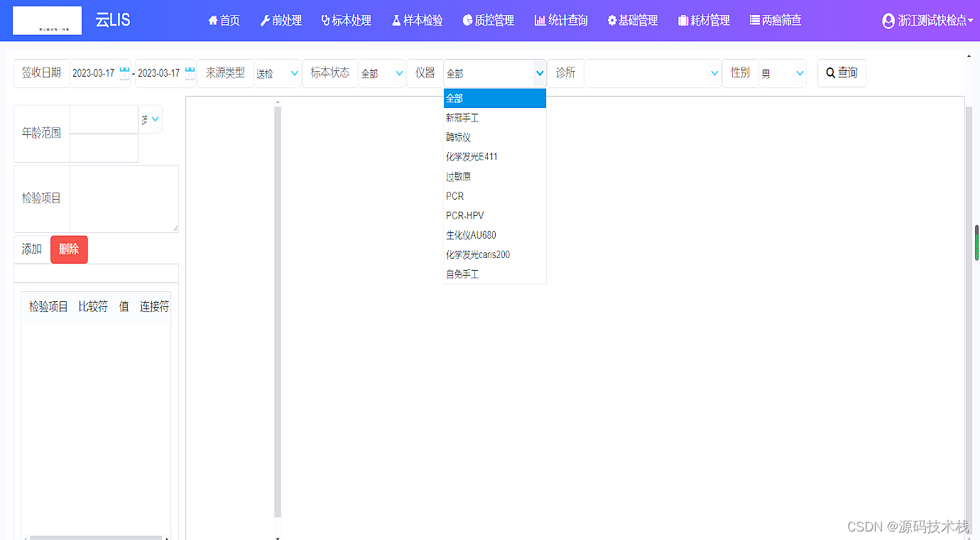The height and width of the screenshot is (540, 980).
Task: Click the red 删除 button
Action: [69, 249]
